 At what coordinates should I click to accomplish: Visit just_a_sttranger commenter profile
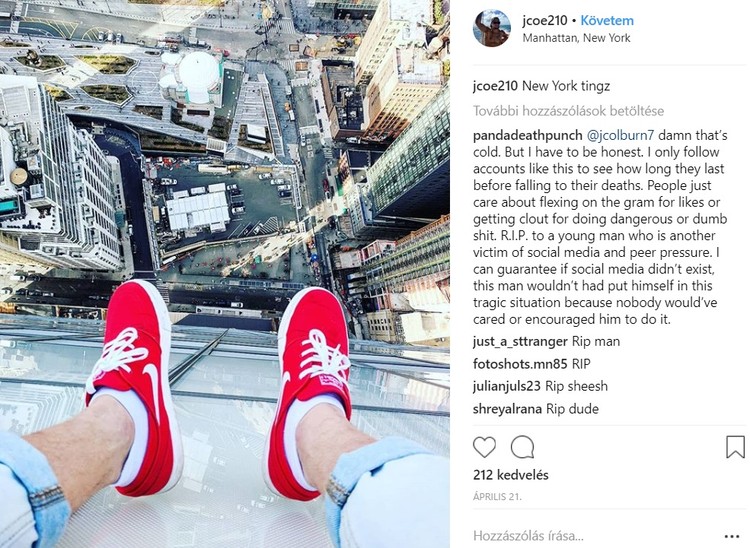pyautogui.click(x=520, y=341)
